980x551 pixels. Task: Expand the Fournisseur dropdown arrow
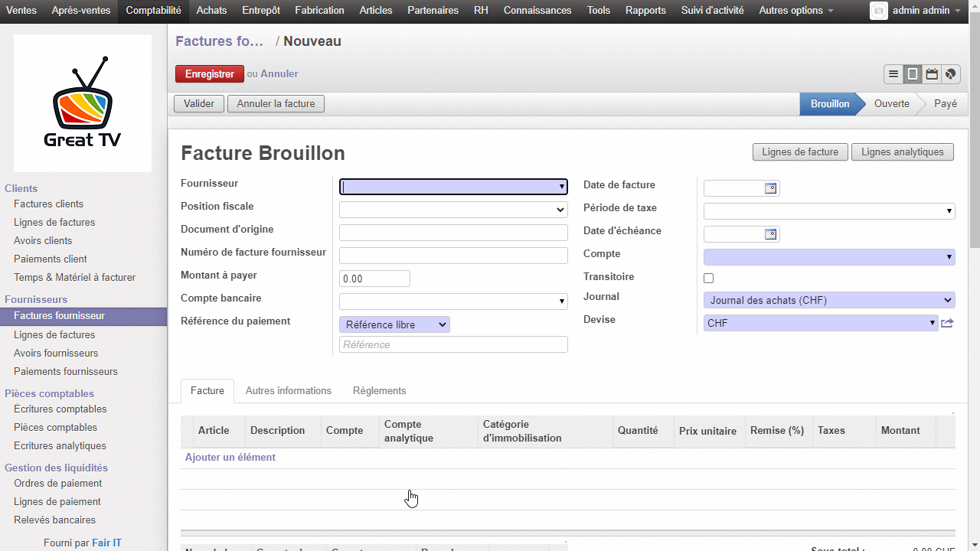[562, 187]
